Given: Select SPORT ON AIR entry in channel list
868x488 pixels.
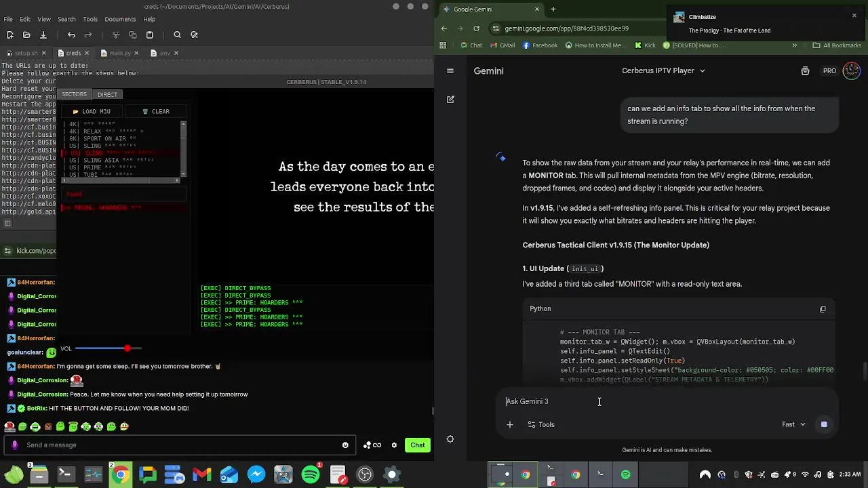Looking at the screenshot, I should tap(122, 138).
